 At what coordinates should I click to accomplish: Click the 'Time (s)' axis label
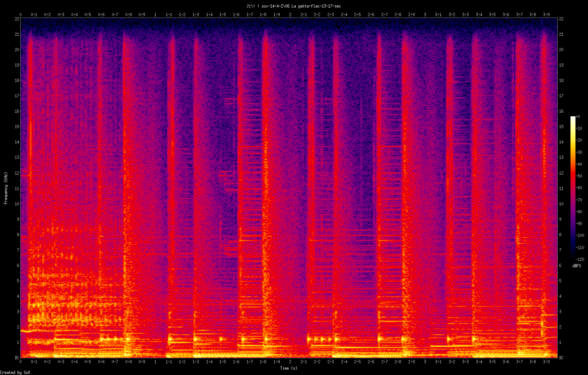289,368
